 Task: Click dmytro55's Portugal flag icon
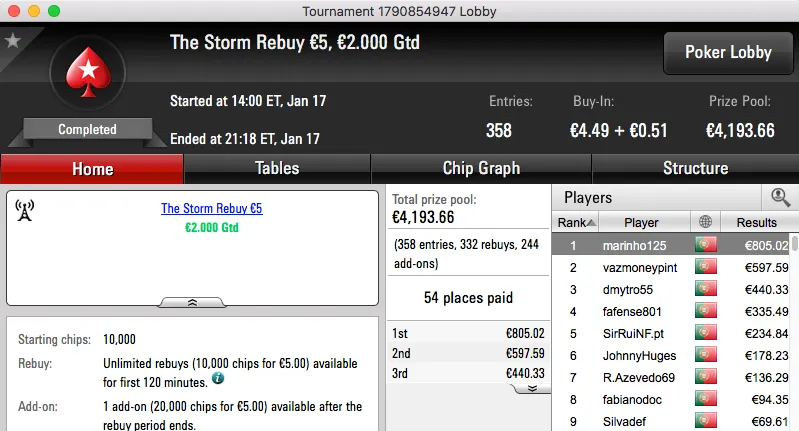[707, 290]
